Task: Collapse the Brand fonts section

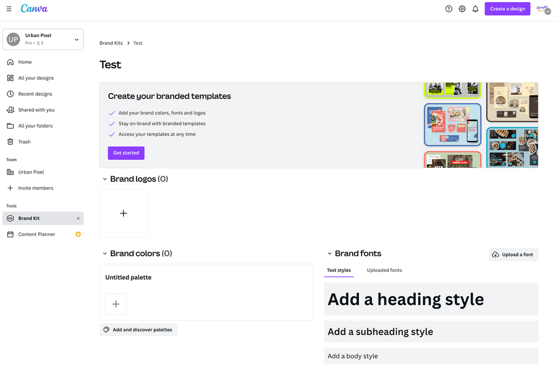Action: click(x=329, y=253)
